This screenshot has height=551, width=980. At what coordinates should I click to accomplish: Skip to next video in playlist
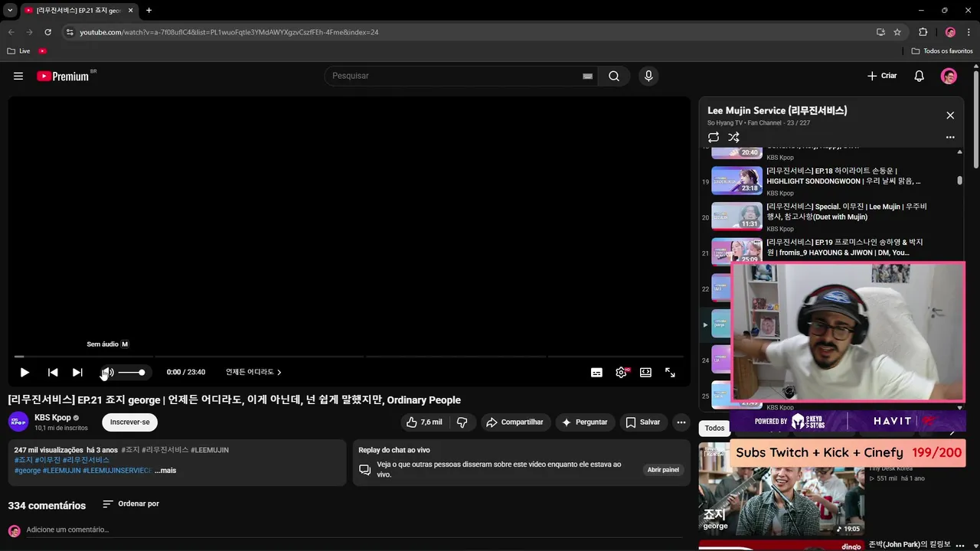pyautogui.click(x=77, y=372)
